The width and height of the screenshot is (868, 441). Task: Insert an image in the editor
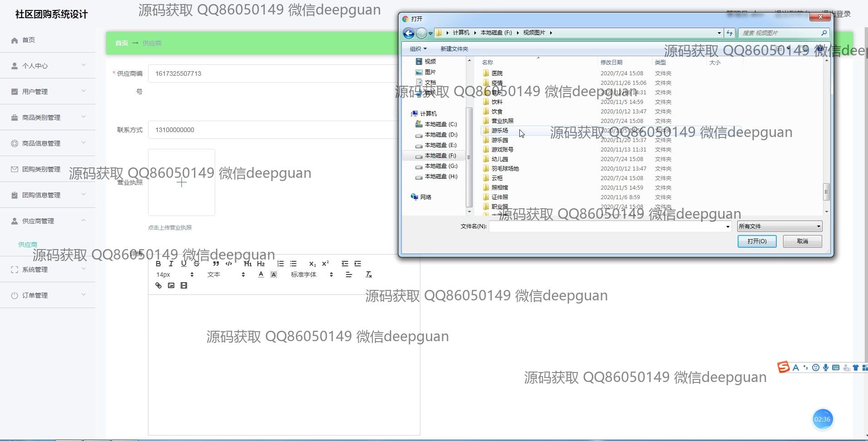tap(171, 285)
